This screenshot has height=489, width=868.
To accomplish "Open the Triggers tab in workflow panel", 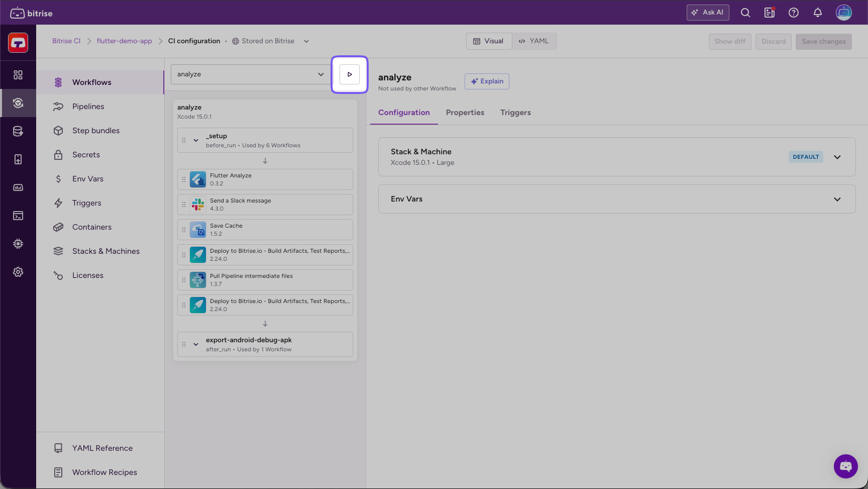I will pyautogui.click(x=515, y=113).
